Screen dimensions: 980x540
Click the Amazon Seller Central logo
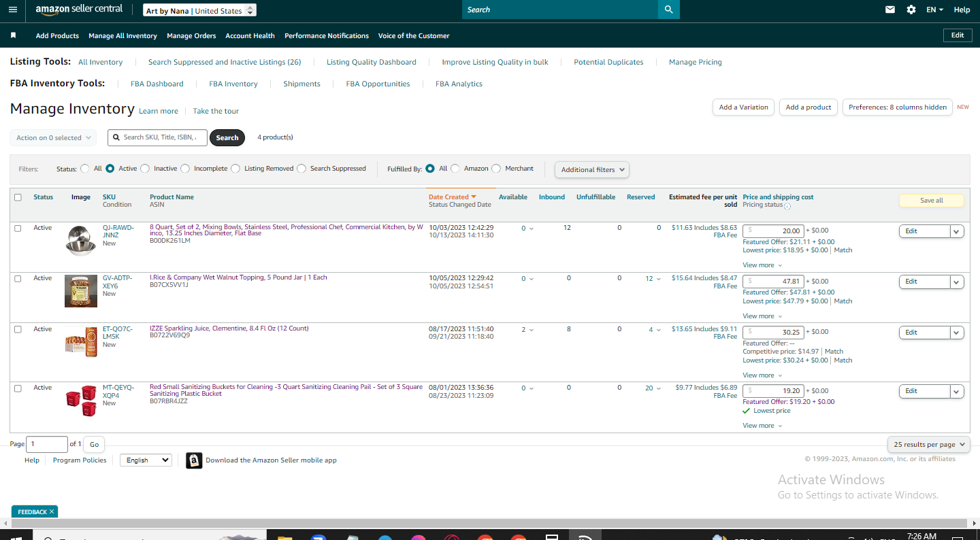pos(79,10)
